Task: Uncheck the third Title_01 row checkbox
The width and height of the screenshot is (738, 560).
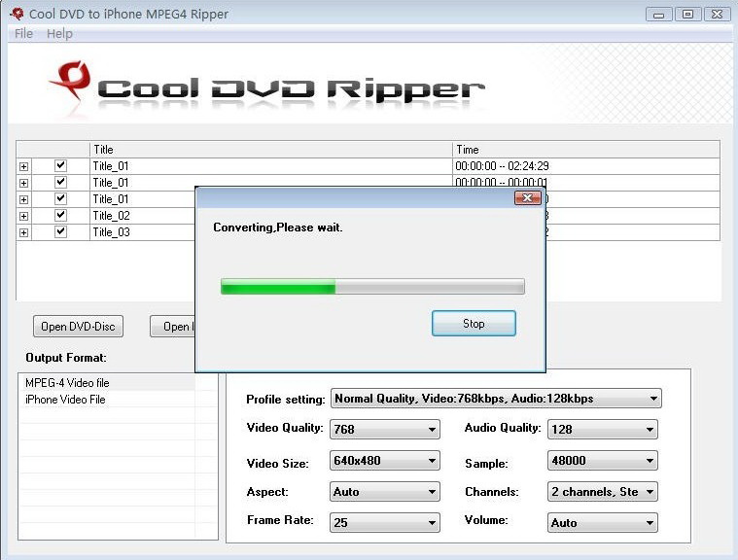Action: coord(60,198)
